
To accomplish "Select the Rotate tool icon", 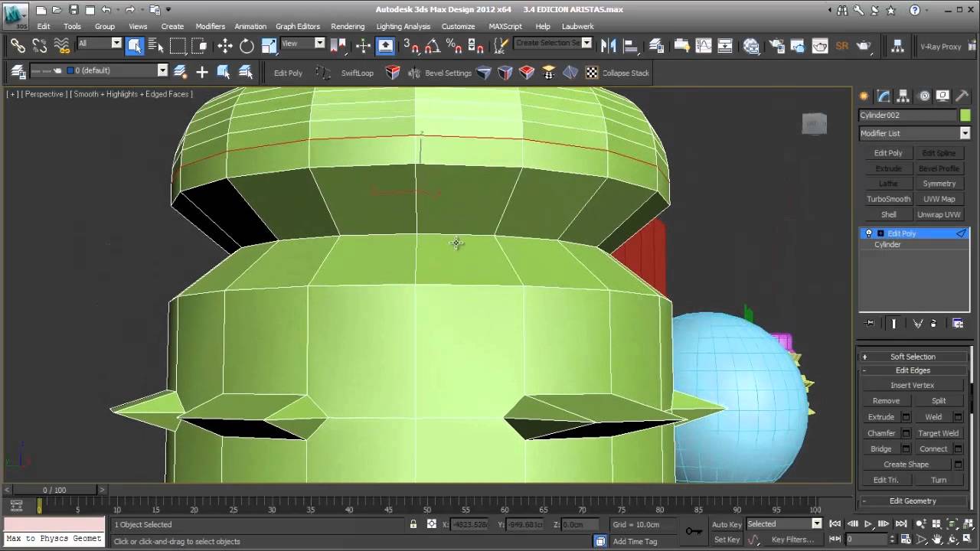I will [x=247, y=46].
